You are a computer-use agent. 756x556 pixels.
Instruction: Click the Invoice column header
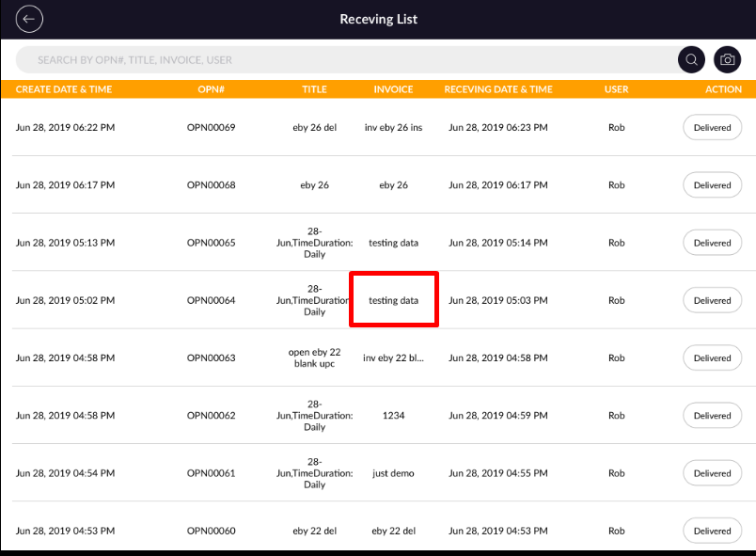393,89
